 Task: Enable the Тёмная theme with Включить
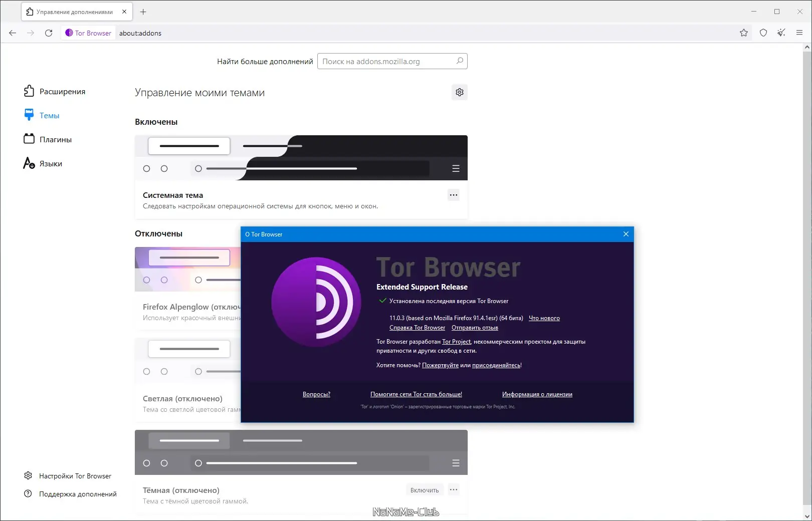point(425,490)
